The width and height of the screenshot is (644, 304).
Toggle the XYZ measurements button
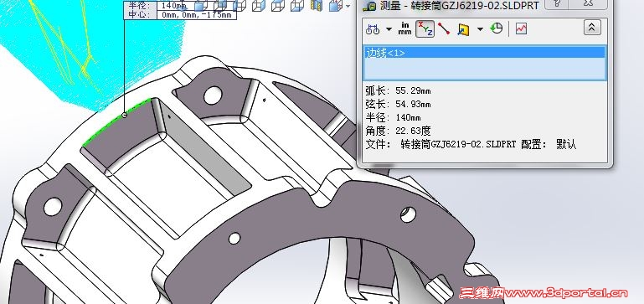coord(425,28)
